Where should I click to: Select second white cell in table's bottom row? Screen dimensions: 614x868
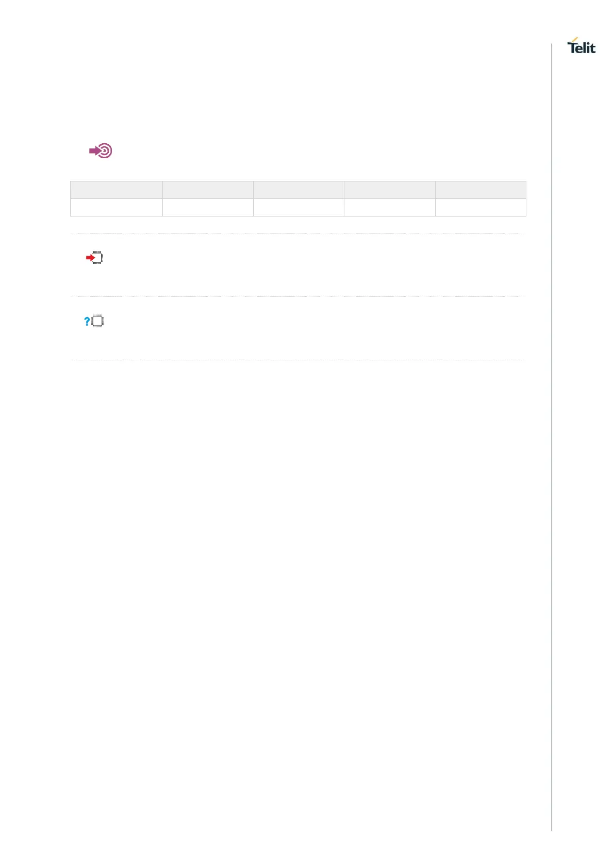coord(207,207)
